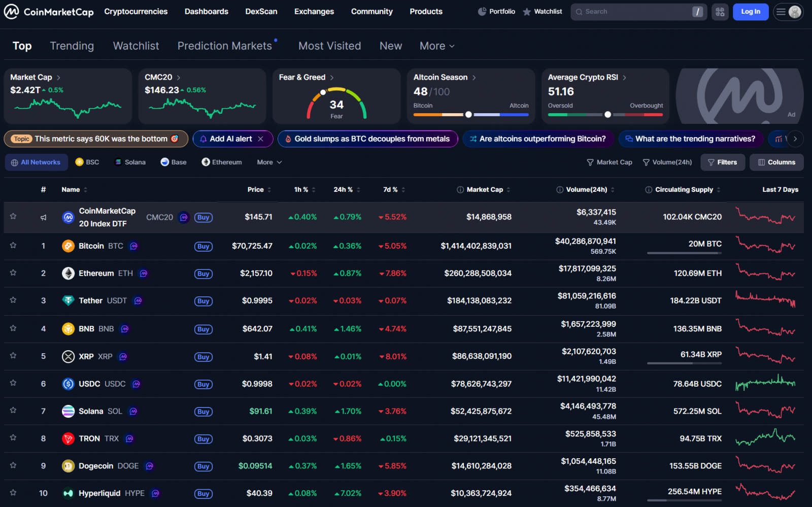Click the TRON coin icon
Image resolution: width=812 pixels, height=507 pixels.
tap(68, 439)
